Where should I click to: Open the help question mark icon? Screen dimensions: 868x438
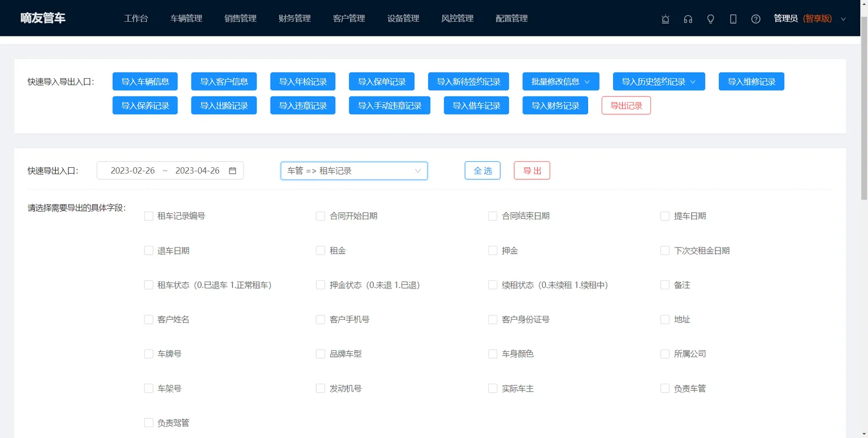pyautogui.click(x=756, y=19)
